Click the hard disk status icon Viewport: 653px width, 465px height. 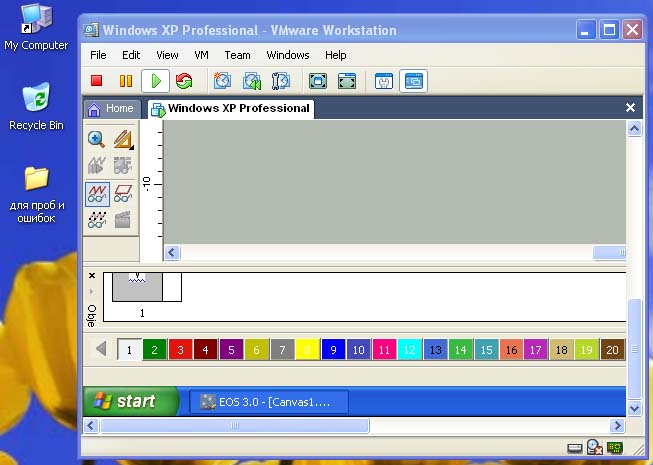point(575,448)
